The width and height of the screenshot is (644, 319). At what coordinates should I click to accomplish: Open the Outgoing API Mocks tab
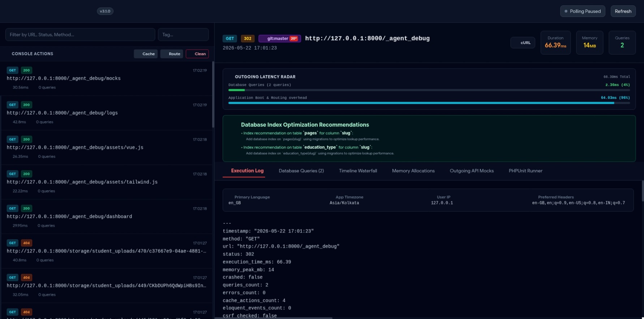(472, 171)
